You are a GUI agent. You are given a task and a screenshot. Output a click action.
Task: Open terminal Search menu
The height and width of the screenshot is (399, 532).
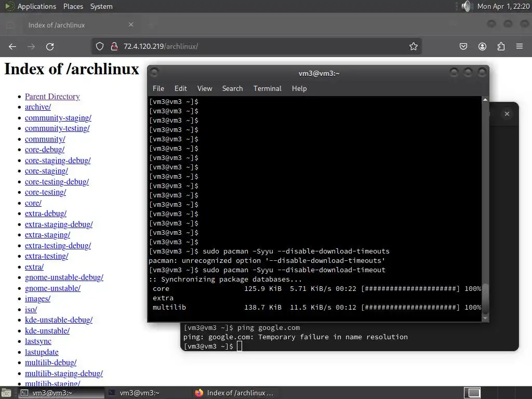[x=232, y=88]
